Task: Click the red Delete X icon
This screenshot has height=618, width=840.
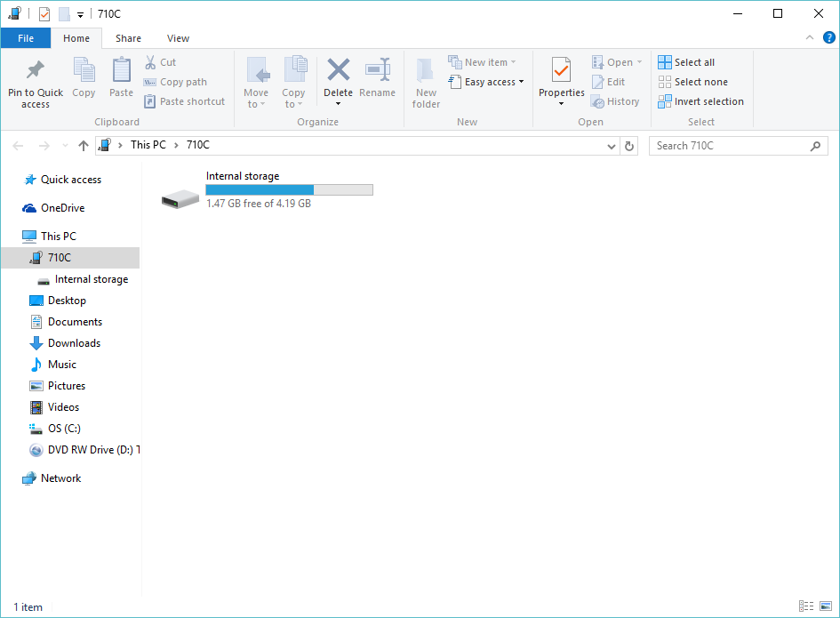Action: (339, 69)
